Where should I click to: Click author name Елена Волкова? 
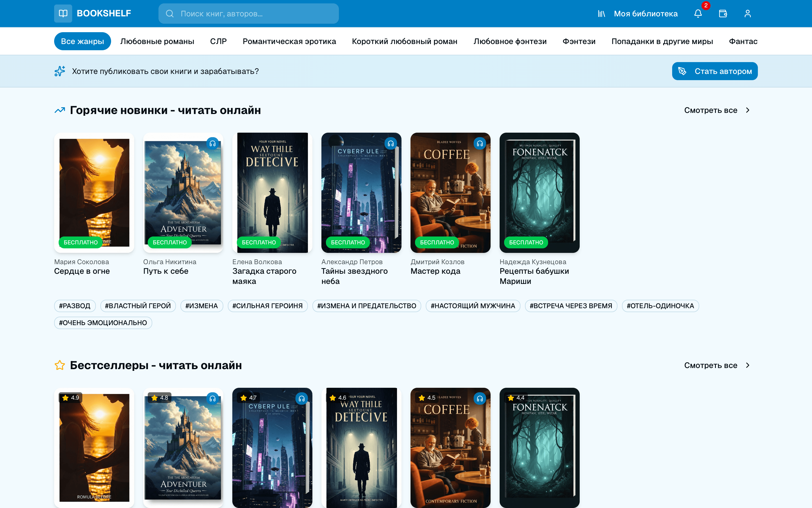tap(257, 262)
